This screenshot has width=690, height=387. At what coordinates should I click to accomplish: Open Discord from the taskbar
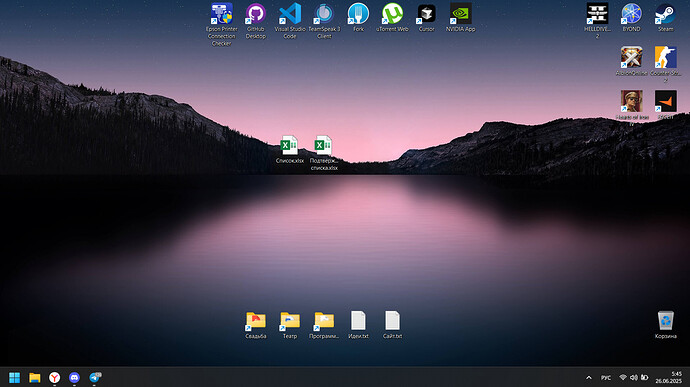(74, 378)
